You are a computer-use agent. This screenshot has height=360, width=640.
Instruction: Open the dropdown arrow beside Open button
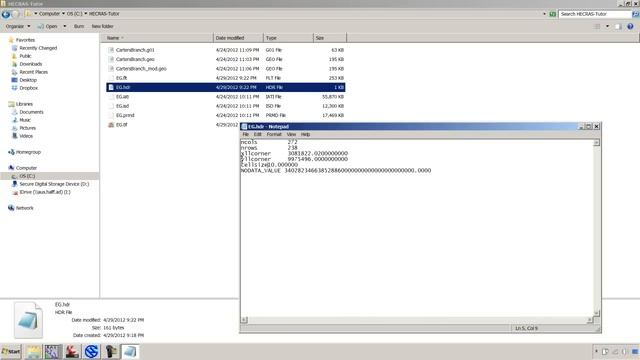(x=64, y=27)
